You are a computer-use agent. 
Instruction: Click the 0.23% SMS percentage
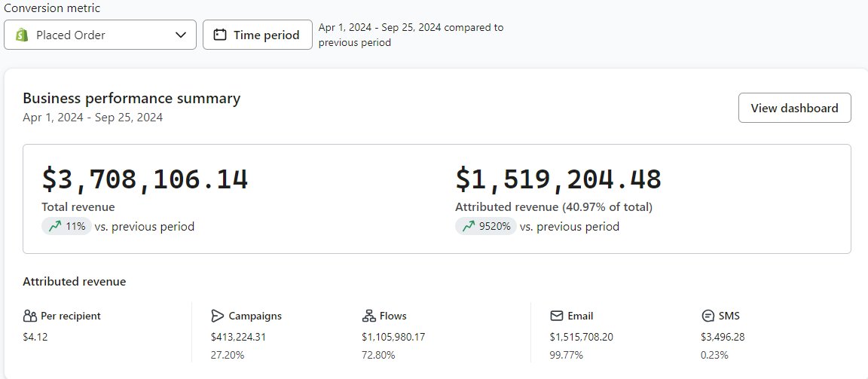point(714,355)
